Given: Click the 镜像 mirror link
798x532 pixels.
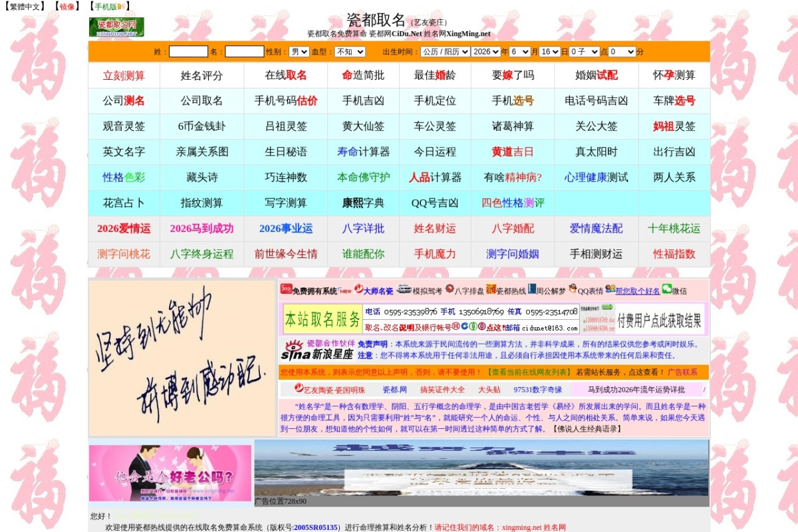Looking at the screenshot, I should [x=68, y=7].
